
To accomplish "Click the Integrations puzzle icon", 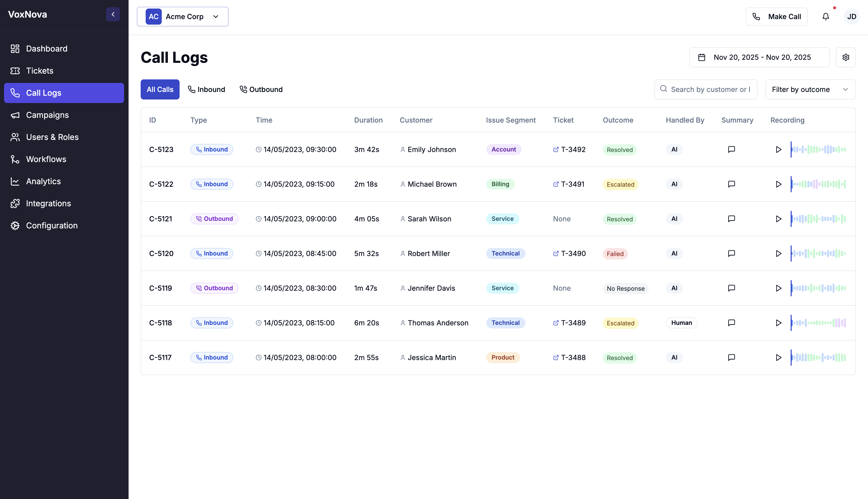I will coord(15,203).
